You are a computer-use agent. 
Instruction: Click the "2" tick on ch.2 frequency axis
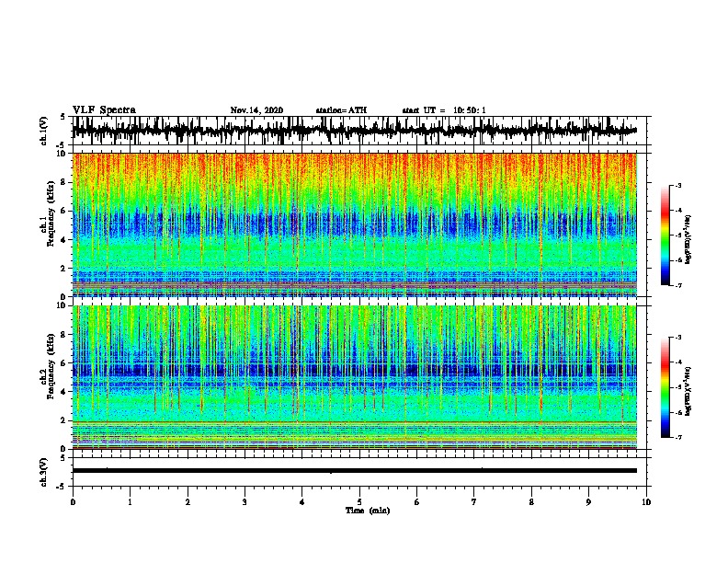click(64, 420)
